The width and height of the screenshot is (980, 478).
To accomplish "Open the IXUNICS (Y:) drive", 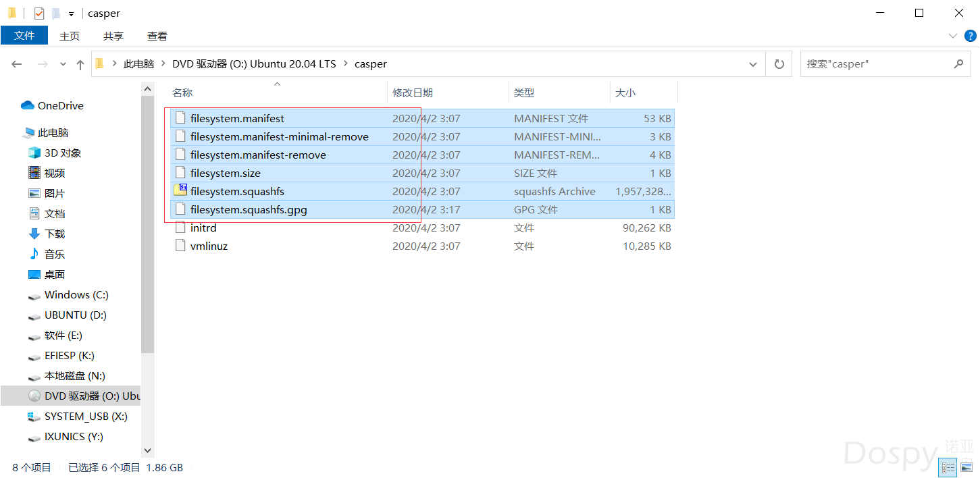I will 74,436.
